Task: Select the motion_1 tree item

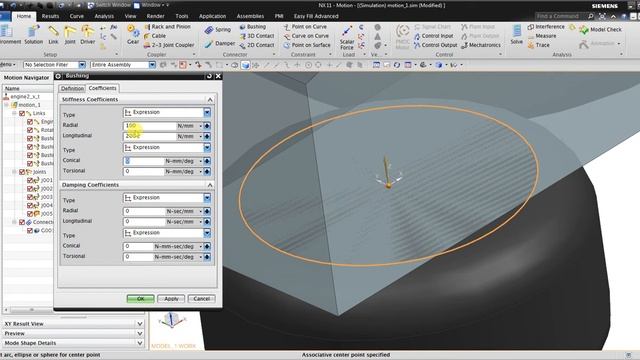Action: point(29,105)
